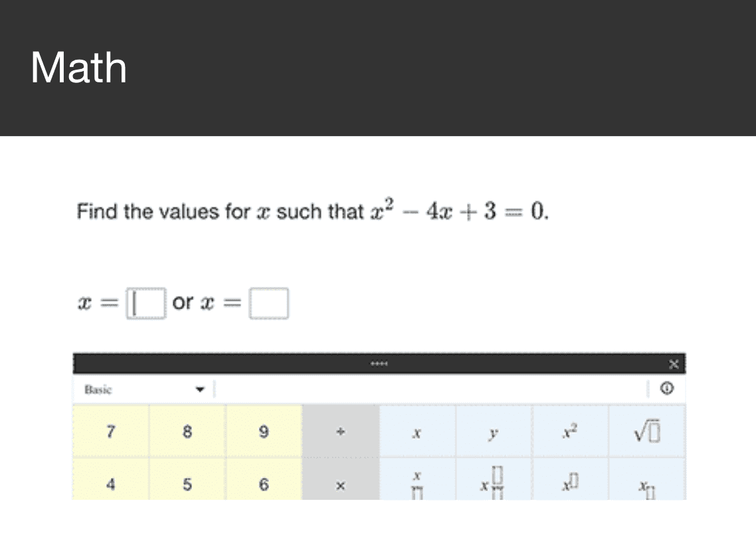This screenshot has height=539, width=756.
Task: Tap the number 9 key
Action: tap(264, 432)
